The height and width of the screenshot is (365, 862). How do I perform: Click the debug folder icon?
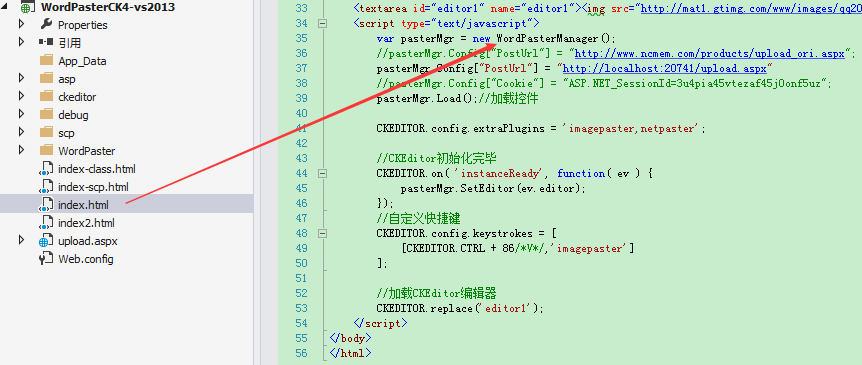click(47, 115)
